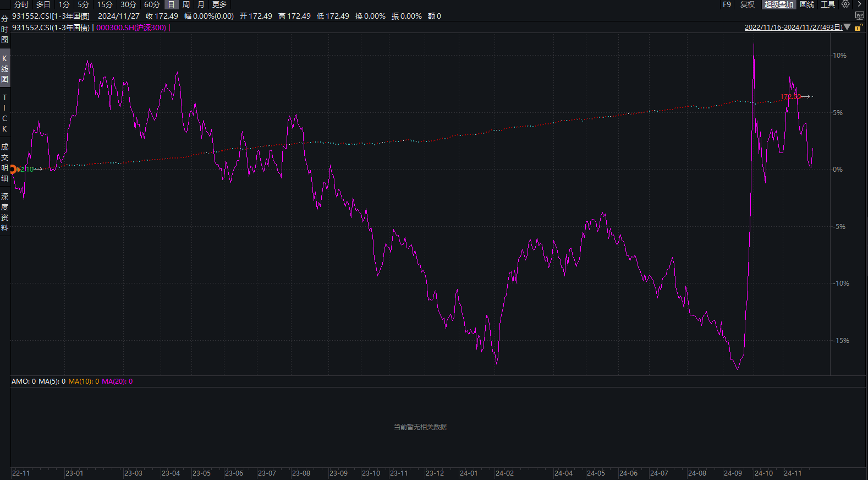This screenshot has height=480, width=868.
Task: Select the 60分 interval
Action: pyautogui.click(x=152, y=4)
